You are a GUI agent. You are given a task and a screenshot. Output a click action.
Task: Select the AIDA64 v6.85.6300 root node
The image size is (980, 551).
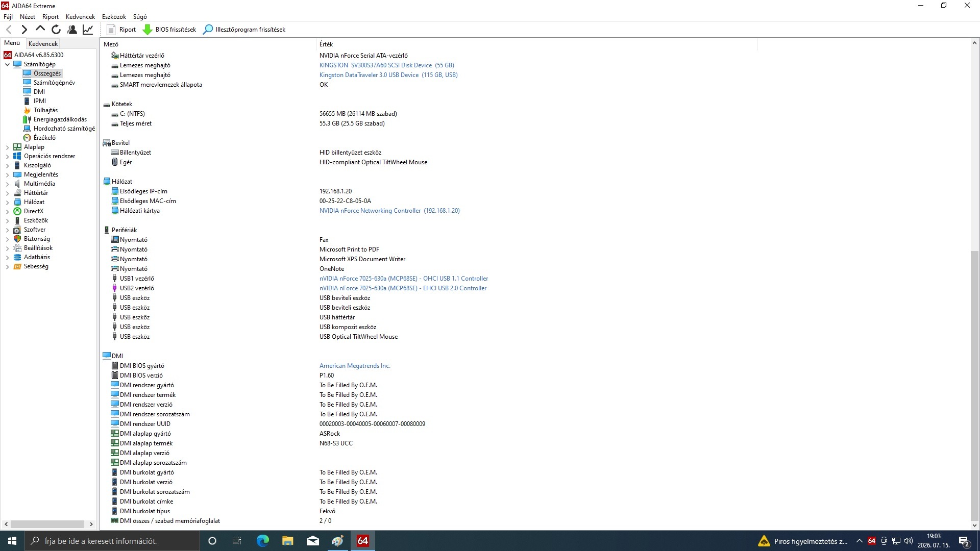[39, 55]
